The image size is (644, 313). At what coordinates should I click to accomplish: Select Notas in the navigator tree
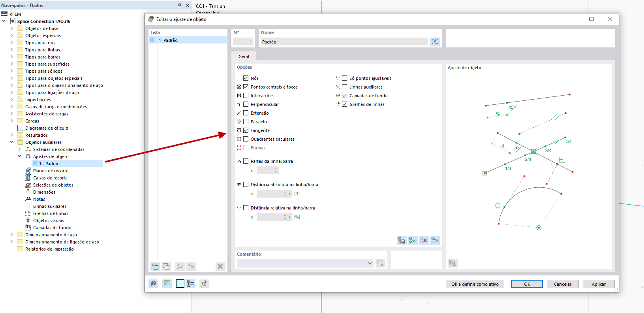[x=39, y=199]
